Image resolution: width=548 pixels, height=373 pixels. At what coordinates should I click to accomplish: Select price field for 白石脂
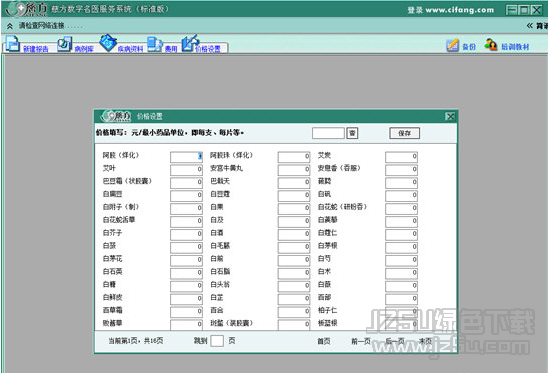pos(294,273)
